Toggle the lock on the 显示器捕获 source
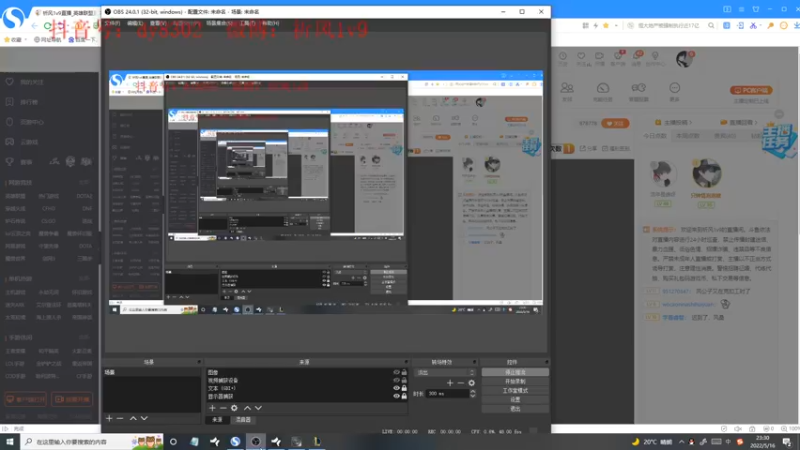800x450 pixels. pyautogui.click(x=404, y=396)
